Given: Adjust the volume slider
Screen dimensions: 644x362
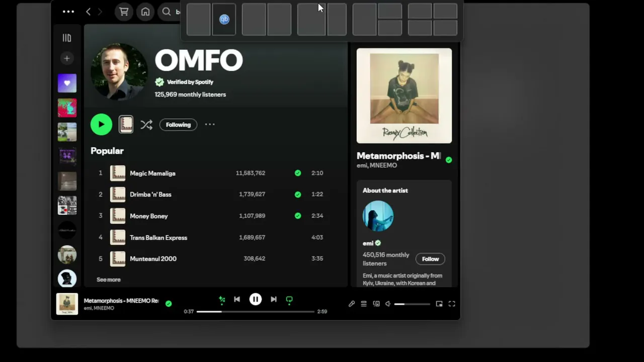Looking at the screenshot, I should 412,304.
